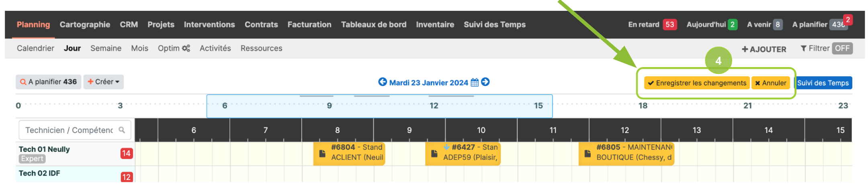Click search icon in Technicien field
This screenshot has height=188, width=868.
tap(122, 130)
